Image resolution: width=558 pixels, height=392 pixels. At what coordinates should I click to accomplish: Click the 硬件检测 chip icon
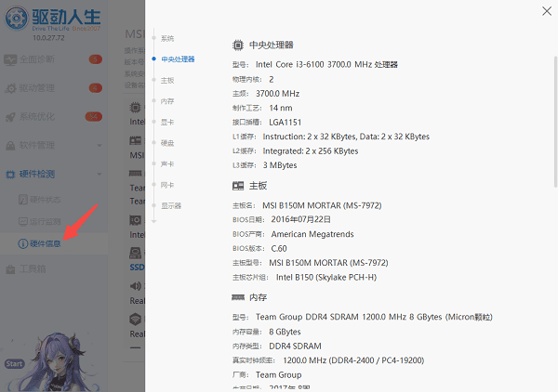tap(10, 174)
